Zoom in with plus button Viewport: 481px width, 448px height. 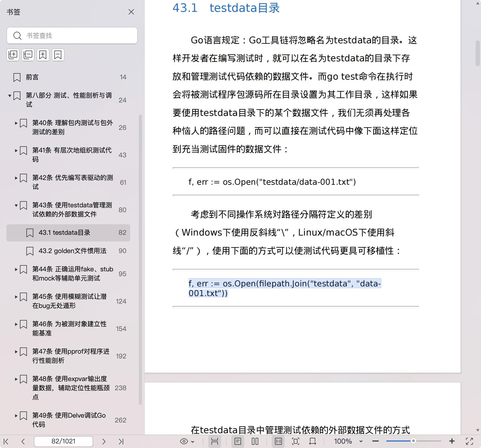click(452, 441)
